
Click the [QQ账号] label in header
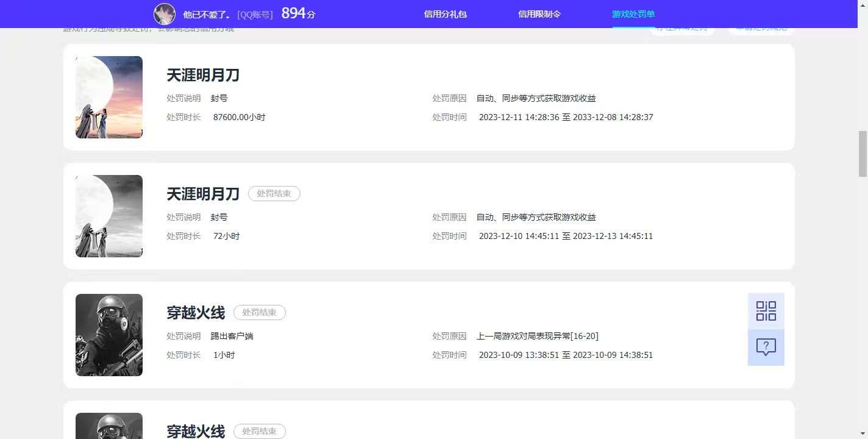255,15
